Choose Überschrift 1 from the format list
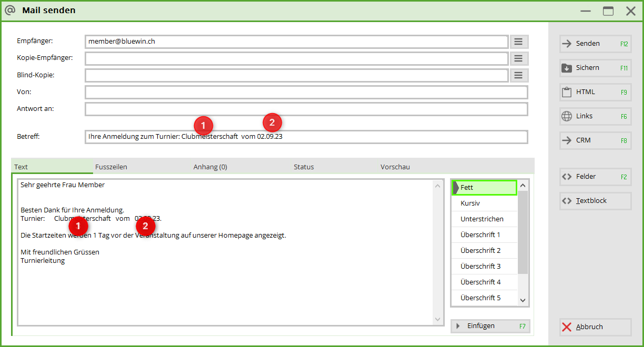The width and height of the screenshot is (644, 347). (480, 234)
